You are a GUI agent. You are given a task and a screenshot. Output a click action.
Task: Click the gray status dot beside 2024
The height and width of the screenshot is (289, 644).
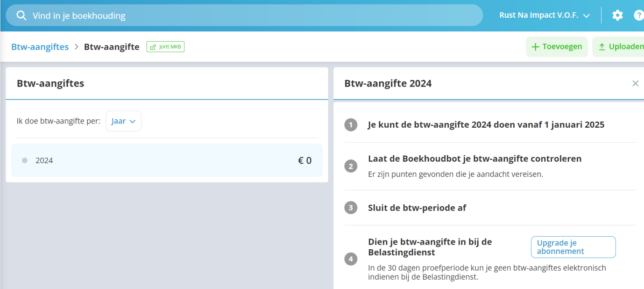[25, 160]
